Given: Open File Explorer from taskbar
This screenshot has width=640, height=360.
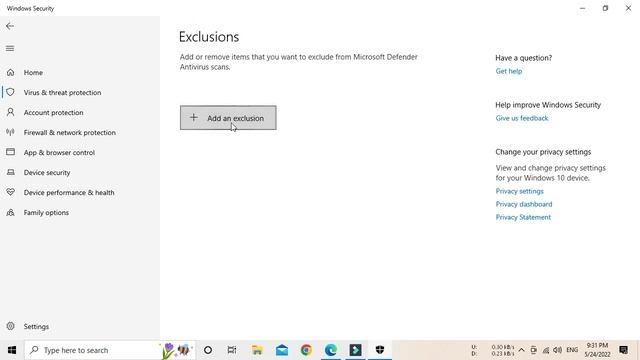Looking at the screenshot, I should 257,350.
